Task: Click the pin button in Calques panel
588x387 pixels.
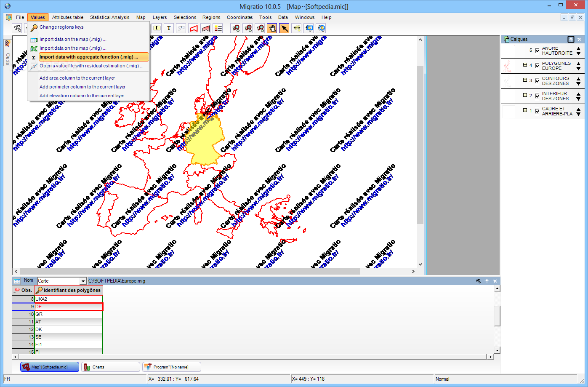Action: pos(571,39)
